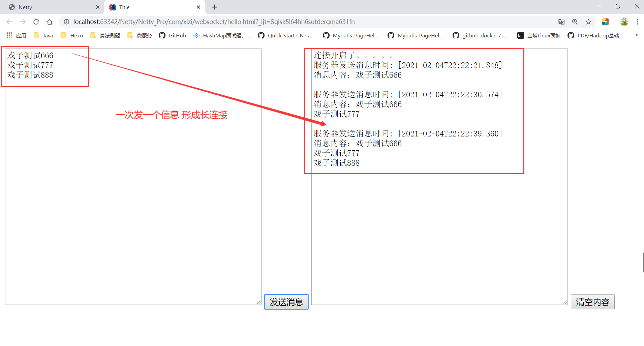View site information icon in address bar
The height and width of the screenshot is (346, 644).
point(67,22)
